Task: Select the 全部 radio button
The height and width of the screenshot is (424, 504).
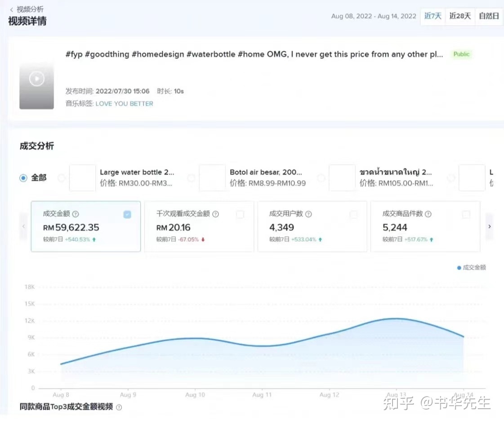Action: [x=23, y=177]
